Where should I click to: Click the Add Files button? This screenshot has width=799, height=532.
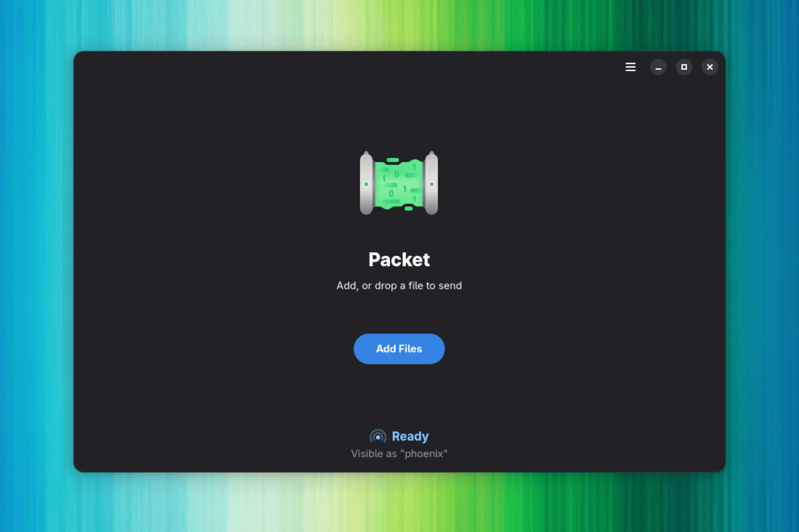point(399,349)
